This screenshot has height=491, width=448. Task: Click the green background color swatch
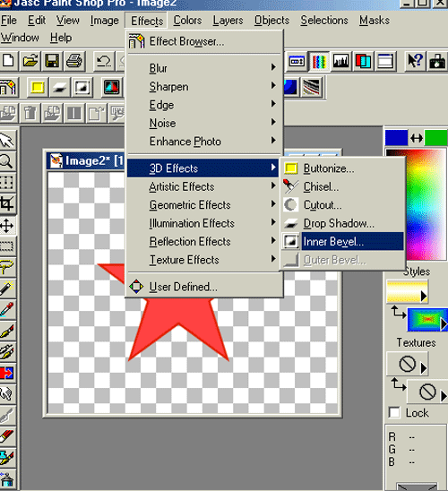tap(436, 138)
